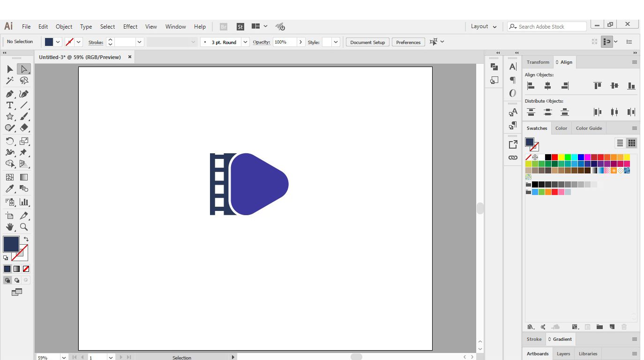This screenshot has width=644, height=360.
Task: Select the Blend tool
Action: (24, 188)
